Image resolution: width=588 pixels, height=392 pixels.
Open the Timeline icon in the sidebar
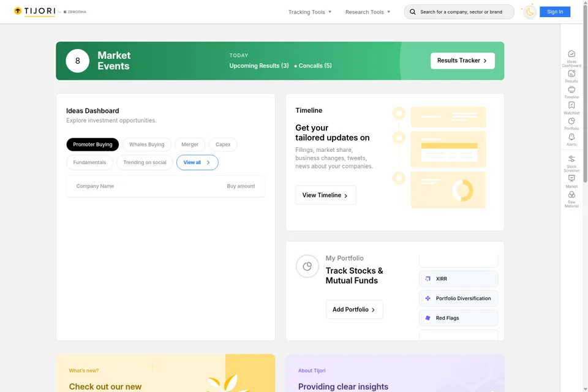tap(571, 92)
